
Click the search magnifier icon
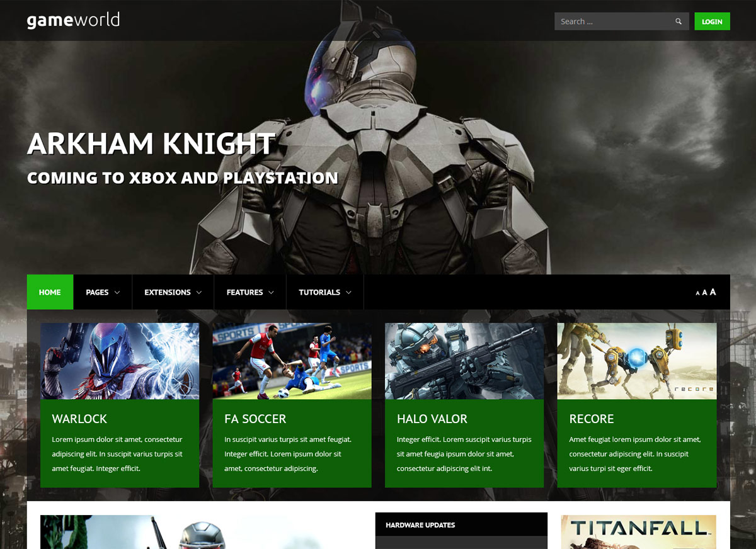click(679, 21)
